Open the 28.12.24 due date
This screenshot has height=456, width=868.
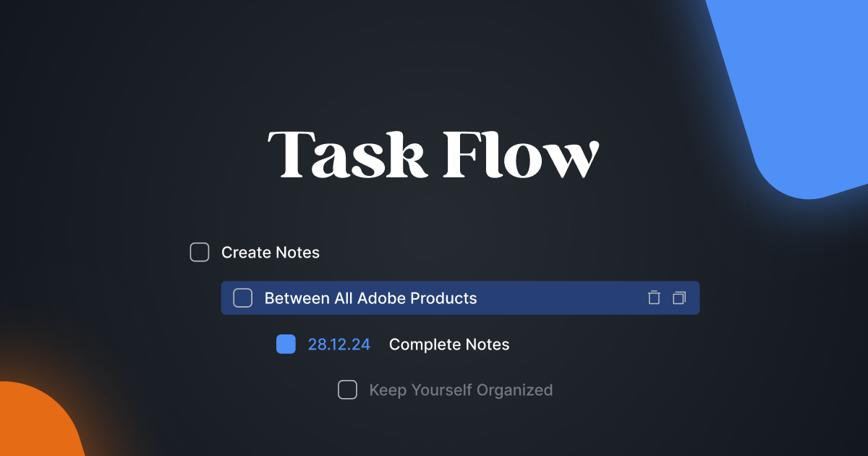click(339, 344)
